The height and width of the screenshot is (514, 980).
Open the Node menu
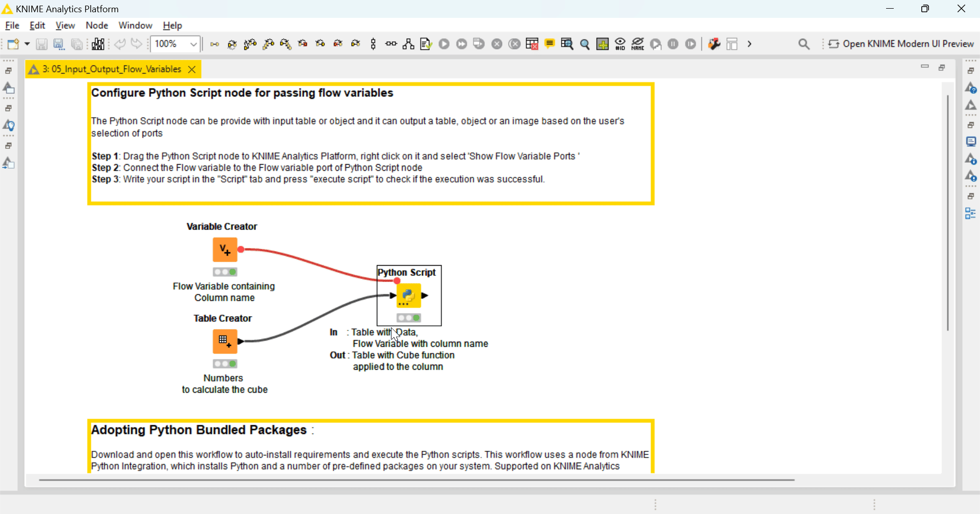[x=97, y=25]
